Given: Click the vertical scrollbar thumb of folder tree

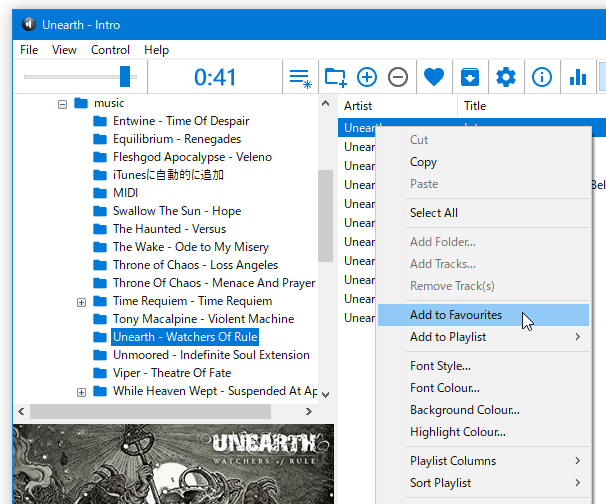Looking at the screenshot, I should 325,216.
